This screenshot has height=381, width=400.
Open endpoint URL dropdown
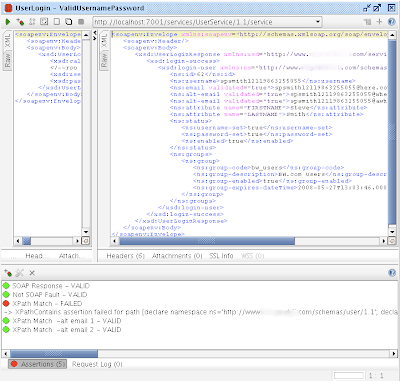point(318,22)
